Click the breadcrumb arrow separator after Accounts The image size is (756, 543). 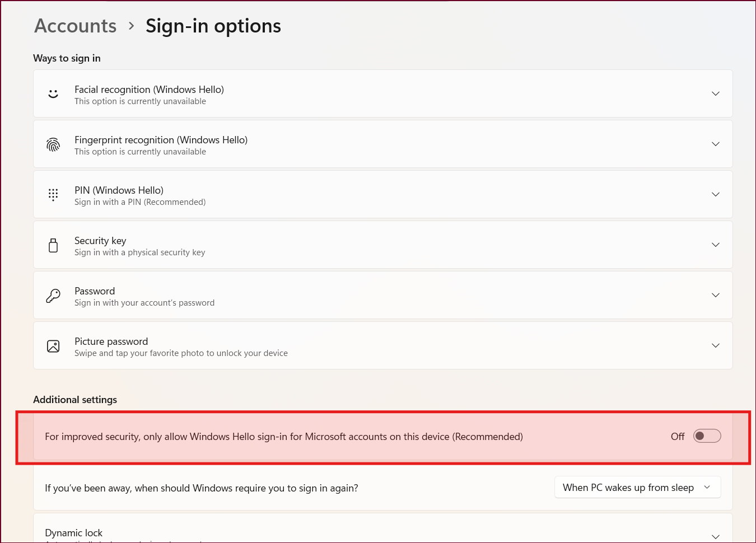click(x=131, y=26)
